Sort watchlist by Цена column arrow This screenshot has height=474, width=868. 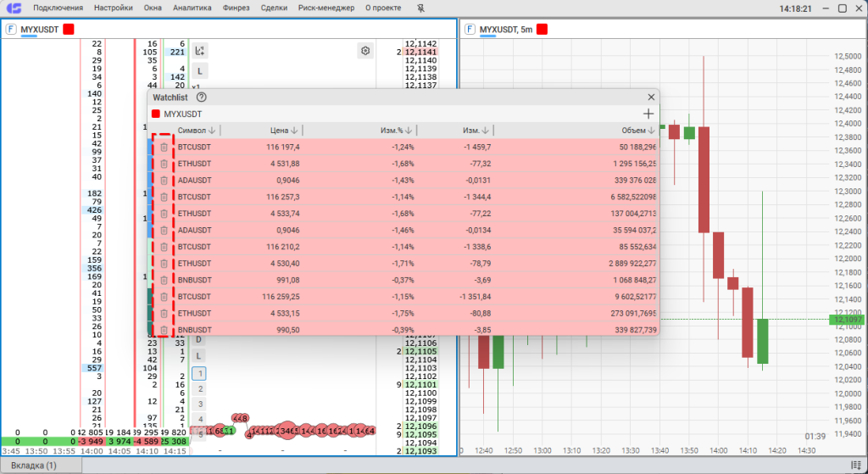point(294,131)
